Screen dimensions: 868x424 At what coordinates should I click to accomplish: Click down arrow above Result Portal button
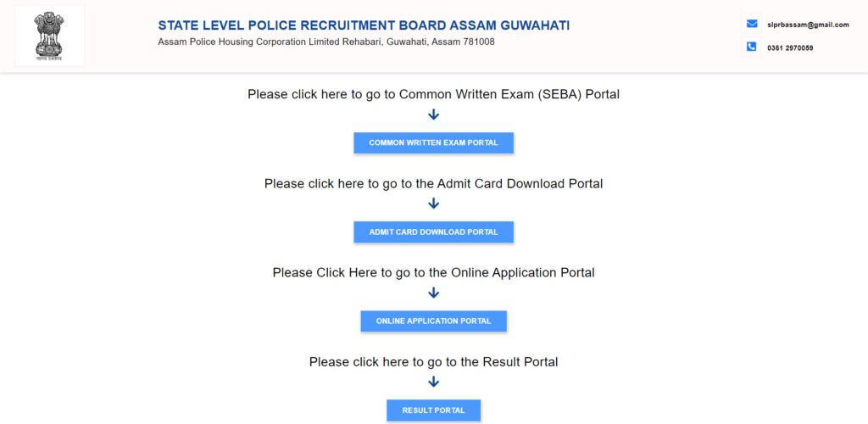[434, 382]
